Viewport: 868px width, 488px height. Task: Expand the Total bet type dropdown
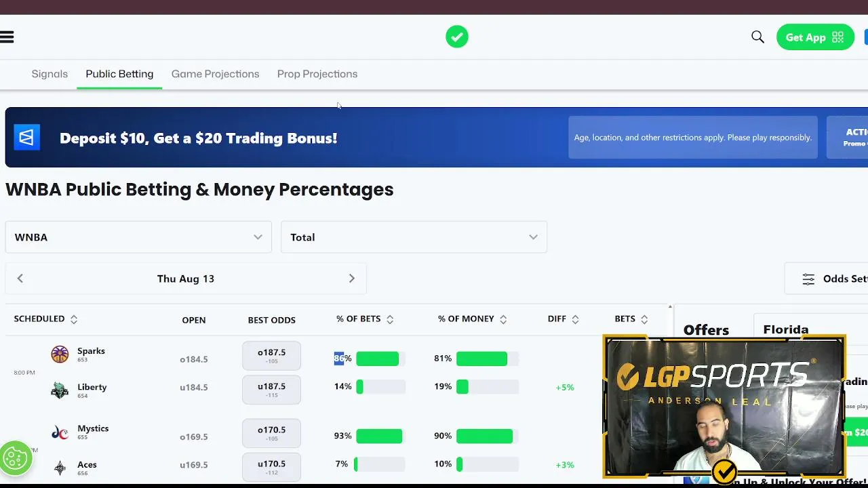click(x=414, y=237)
